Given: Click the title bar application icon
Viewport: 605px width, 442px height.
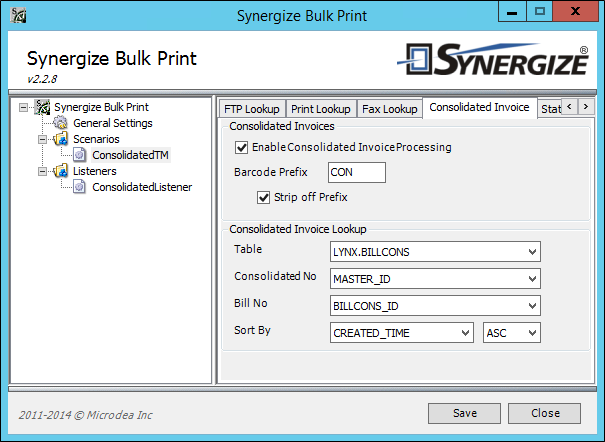Looking at the screenshot, I should (19, 15).
